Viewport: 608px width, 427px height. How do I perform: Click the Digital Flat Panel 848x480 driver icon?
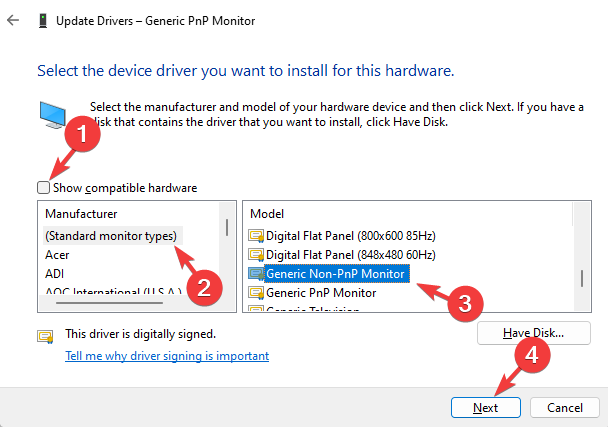[x=255, y=255]
